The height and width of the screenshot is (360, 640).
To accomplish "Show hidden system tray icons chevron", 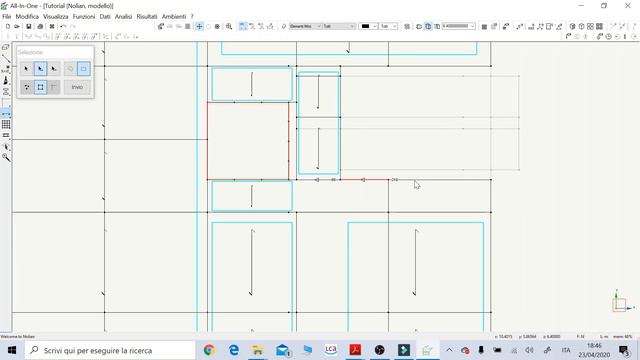I will click(x=449, y=350).
